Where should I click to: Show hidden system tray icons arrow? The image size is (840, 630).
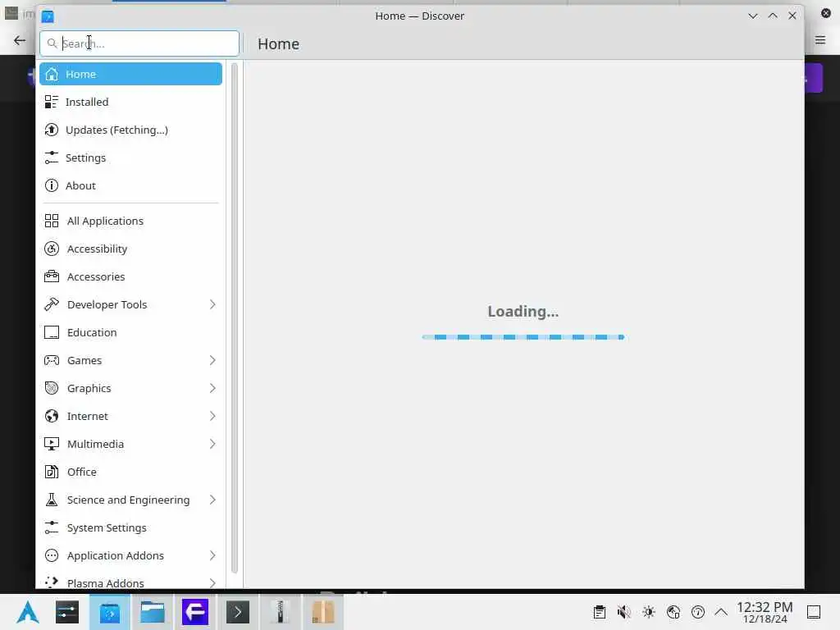pyautogui.click(x=721, y=612)
